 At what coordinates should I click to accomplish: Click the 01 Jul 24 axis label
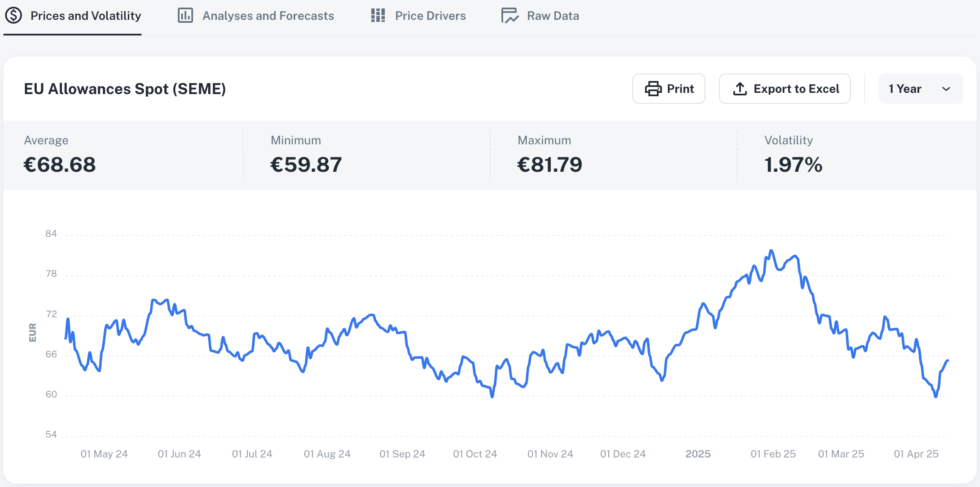coord(252,454)
